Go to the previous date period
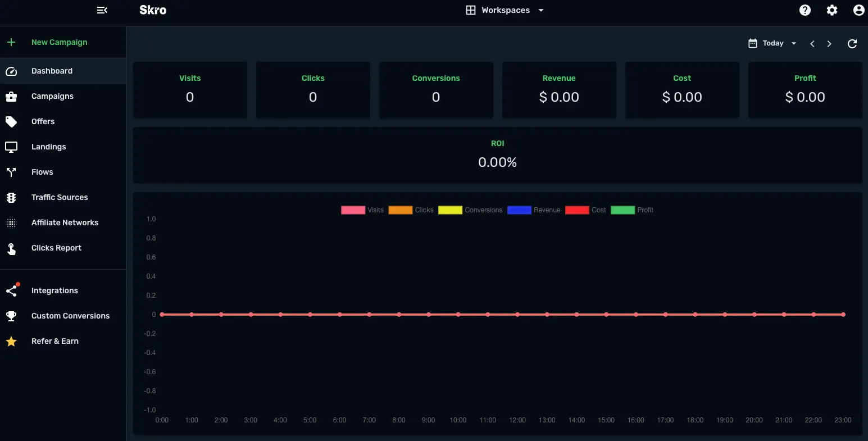This screenshot has width=868, height=441. click(x=812, y=44)
